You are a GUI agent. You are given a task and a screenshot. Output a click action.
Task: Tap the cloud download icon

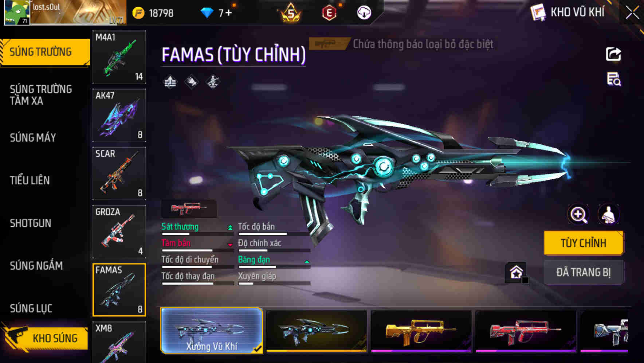pyautogui.click(x=364, y=13)
